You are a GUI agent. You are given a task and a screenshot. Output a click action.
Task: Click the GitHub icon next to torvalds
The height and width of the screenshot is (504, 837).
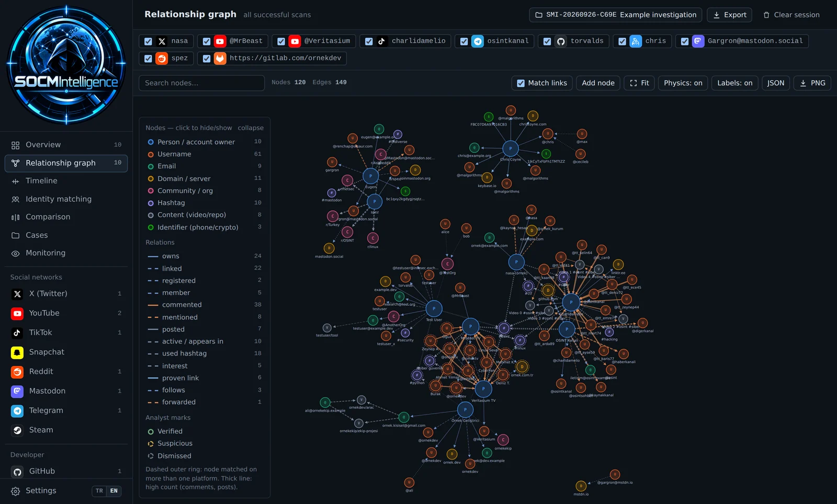click(x=561, y=41)
